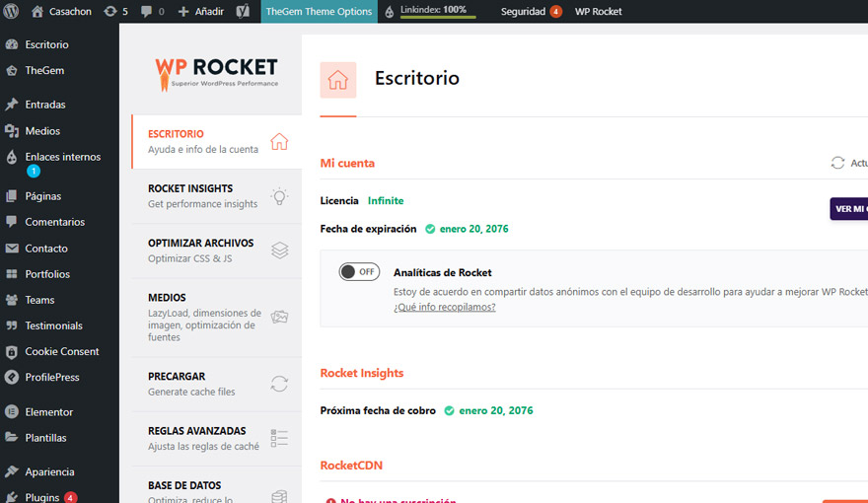Expand the Seguridad admin bar menu
The height and width of the screenshot is (503, 868).
[x=531, y=12]
